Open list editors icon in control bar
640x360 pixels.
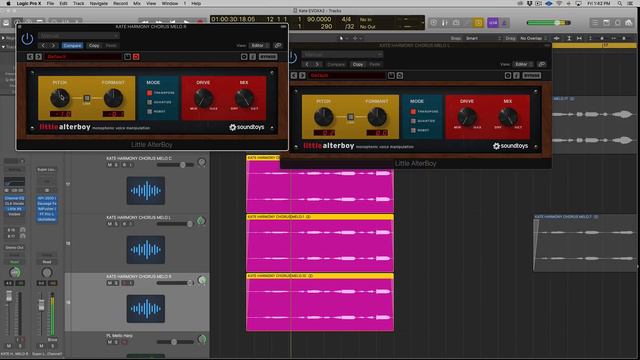(595, 23)
